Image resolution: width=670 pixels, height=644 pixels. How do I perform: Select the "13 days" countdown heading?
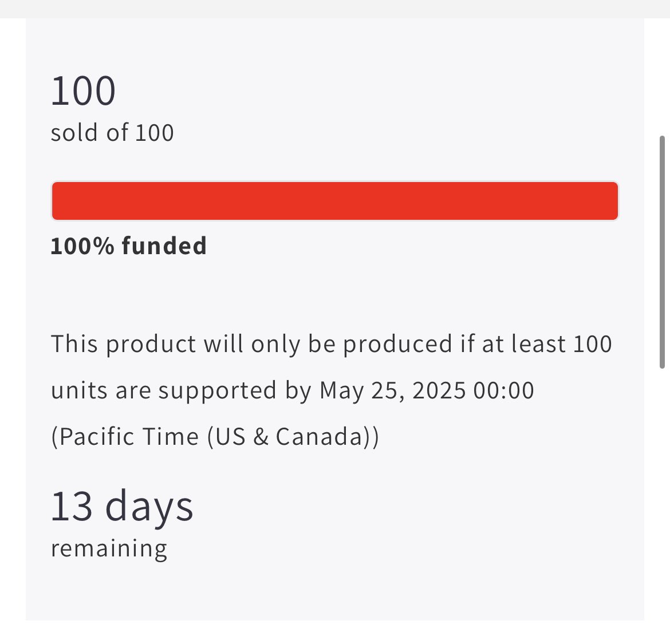(122, 507)
